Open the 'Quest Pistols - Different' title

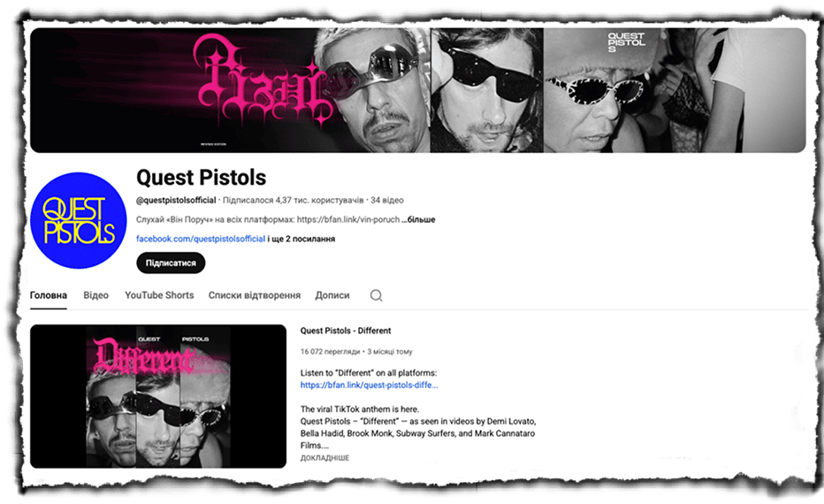point(346,331)
